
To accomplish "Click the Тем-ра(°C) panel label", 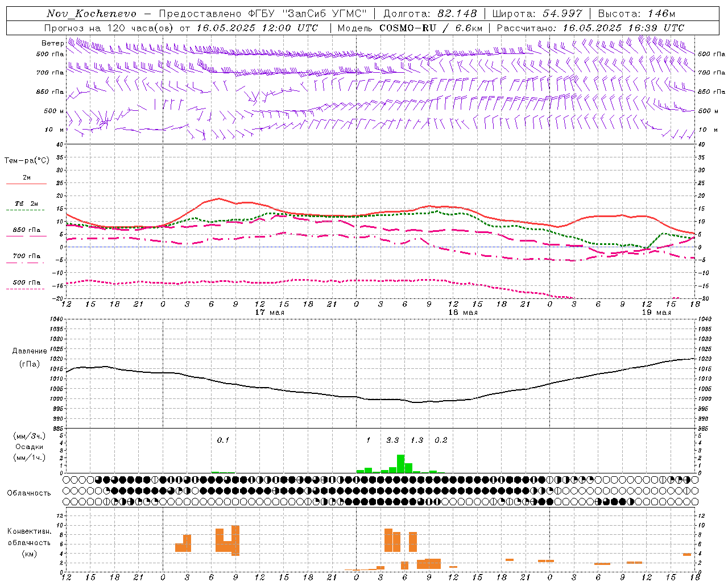I will click(x=27, y=161).
